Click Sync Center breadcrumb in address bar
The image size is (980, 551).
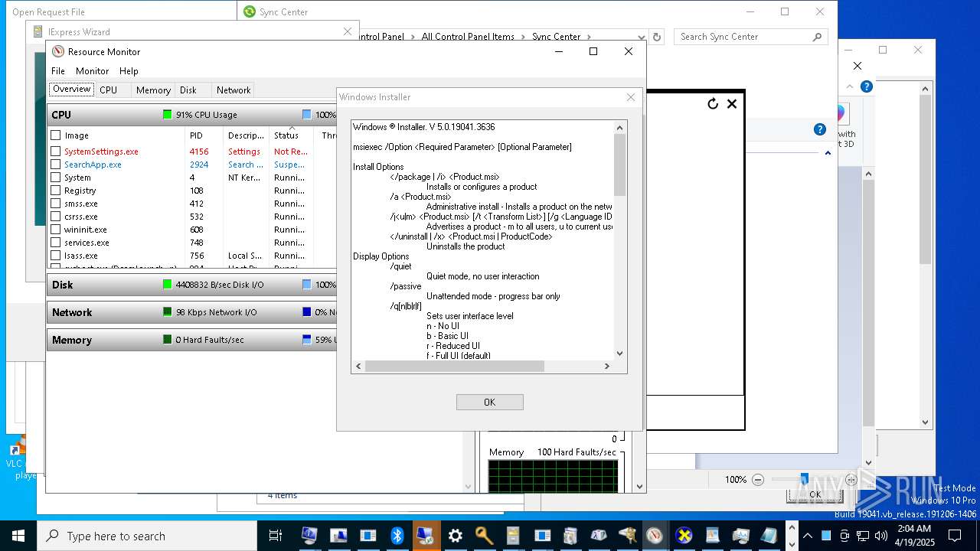pyautogui.click(x=557, y=37)
